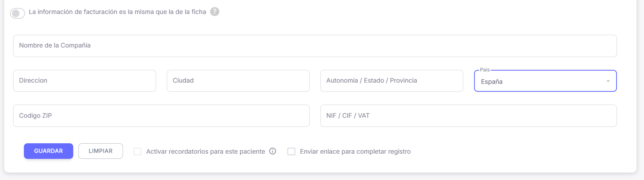This screenshot has width=644, height=180.
Task: Click the Autonomía / Estado / Provincia field
Action: point(392,81)
